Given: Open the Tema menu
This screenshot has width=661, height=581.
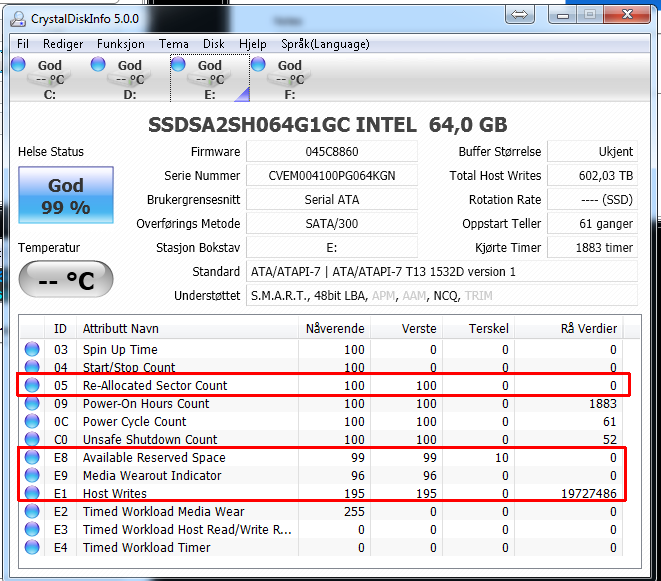Looking at the screenshot, I should click(x=174, y=44).
